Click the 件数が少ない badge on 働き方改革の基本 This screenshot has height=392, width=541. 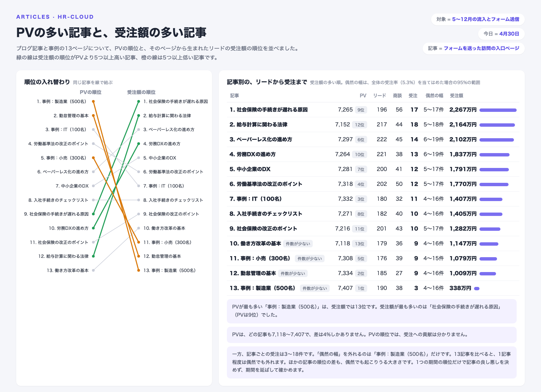(x=298, y=244)
